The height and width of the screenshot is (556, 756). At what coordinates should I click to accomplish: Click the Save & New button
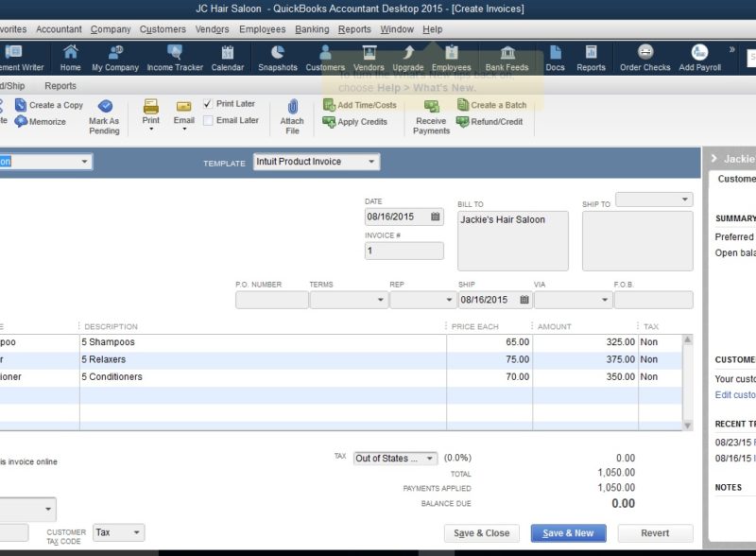coord(569,533)
